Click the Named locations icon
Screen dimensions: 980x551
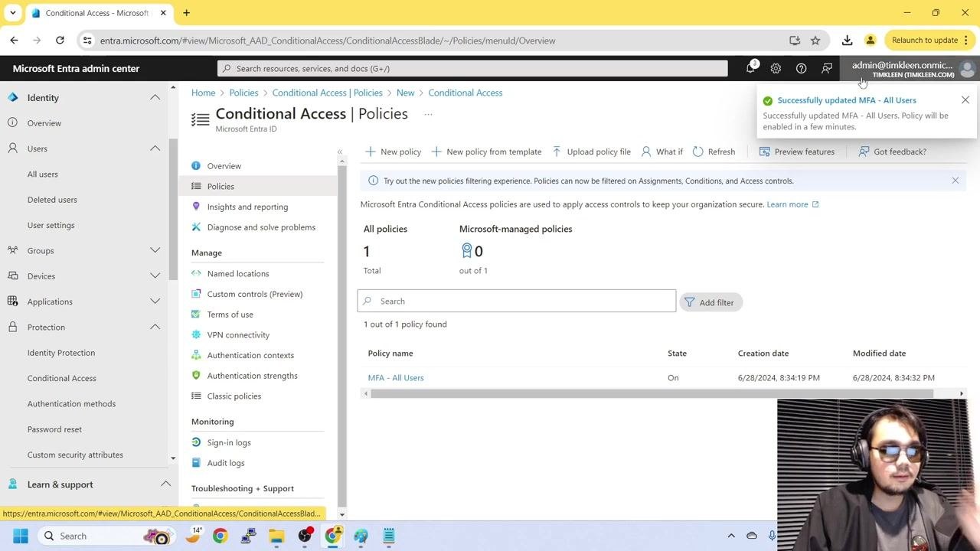pos(196,273)
